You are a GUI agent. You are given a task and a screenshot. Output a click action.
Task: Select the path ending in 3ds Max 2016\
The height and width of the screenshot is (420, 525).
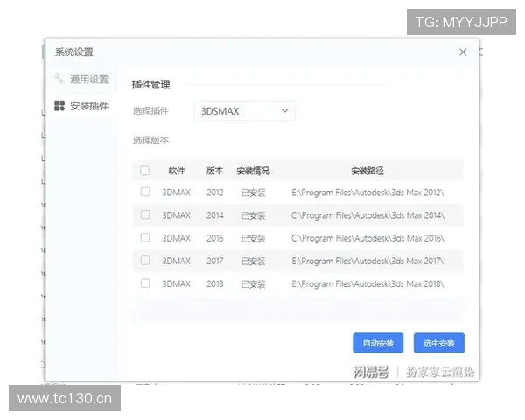click(367, 239)
